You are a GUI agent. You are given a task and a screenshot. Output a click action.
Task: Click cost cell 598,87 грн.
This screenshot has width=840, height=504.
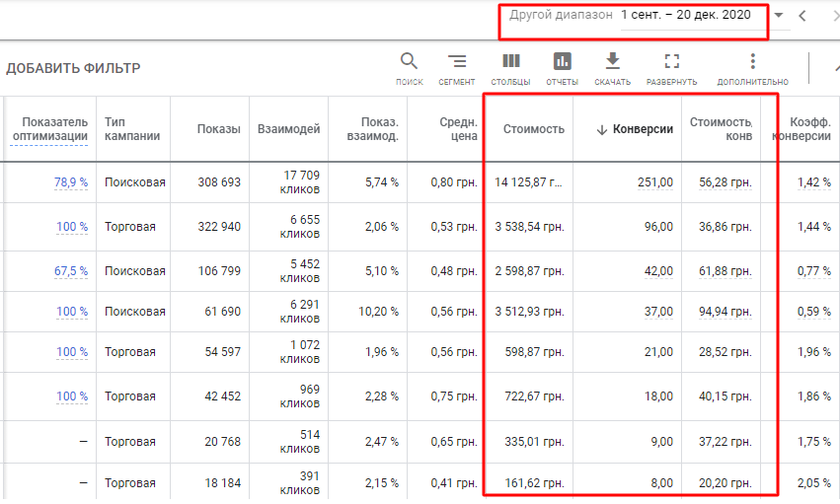pyautogui.click(x=535, y=352)
